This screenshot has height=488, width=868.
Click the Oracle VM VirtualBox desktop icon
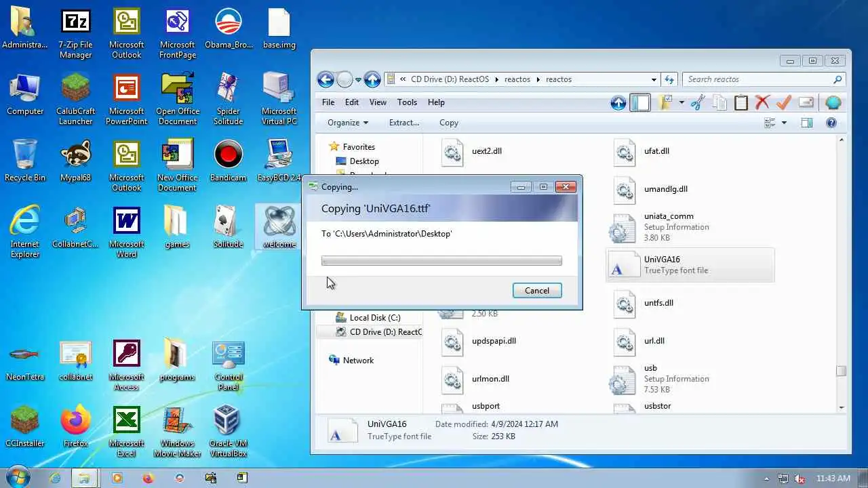tap(229, 432)
